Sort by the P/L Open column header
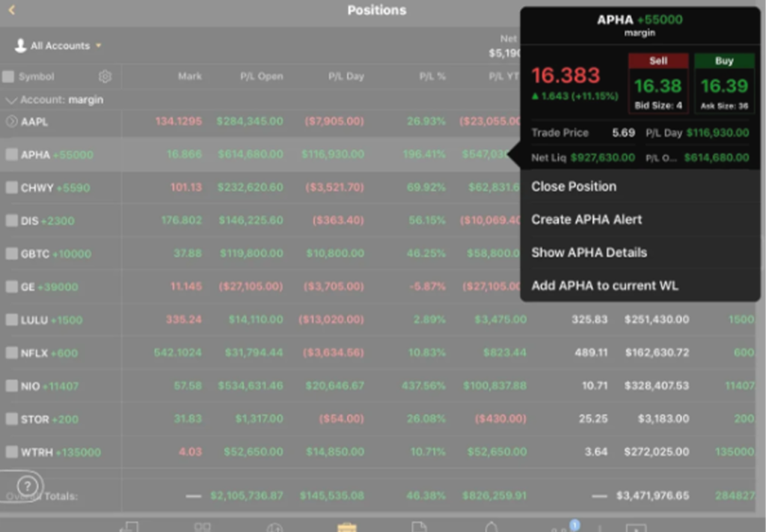The height and width of the screenshot is (532, 766). [261, 76]
